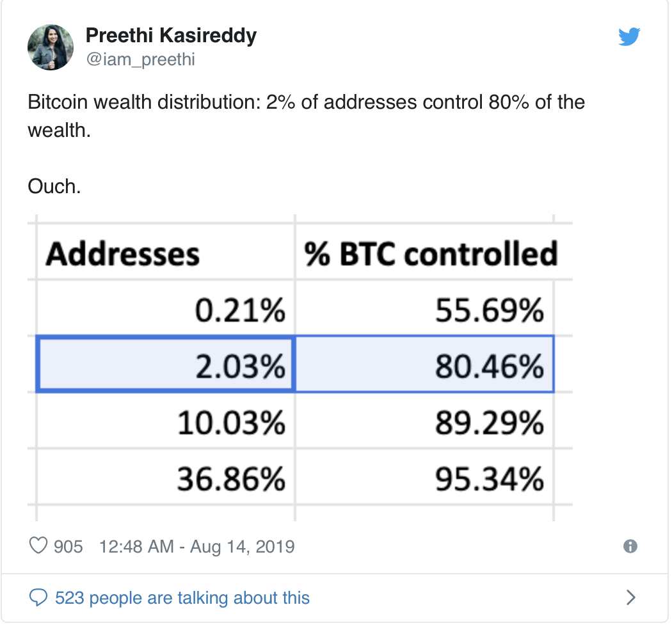Select the 80.46% BTC controlled cell
The width and height of the screenshot is (672, 637).
tap(425, 364)
